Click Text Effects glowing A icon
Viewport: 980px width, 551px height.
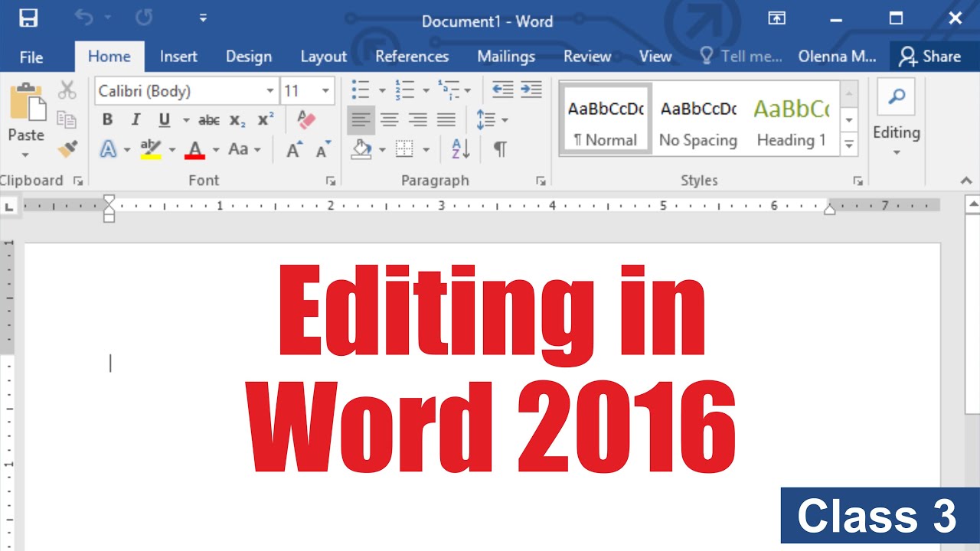(x=109, y=149)
